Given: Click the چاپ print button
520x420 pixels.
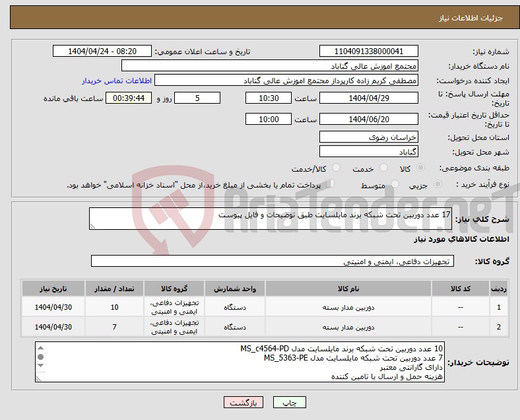Looking at the screenshot, I should pos(289,402).
